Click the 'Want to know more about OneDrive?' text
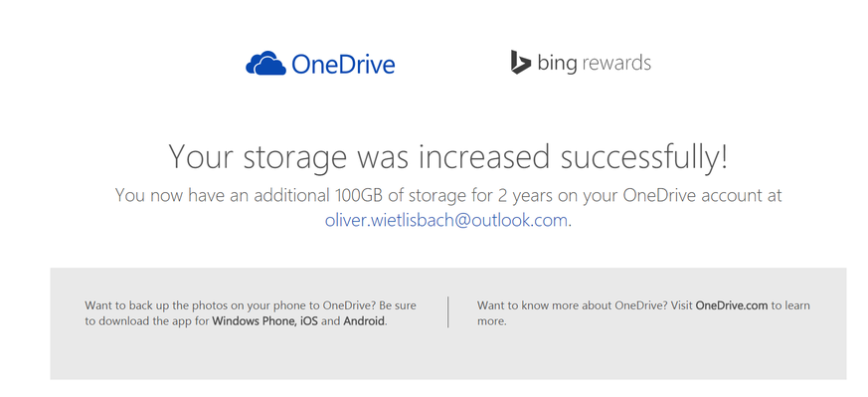This screenshot has width=868, height=397. click(573, 305)
